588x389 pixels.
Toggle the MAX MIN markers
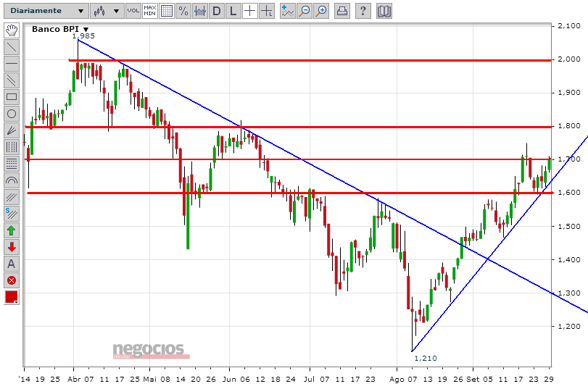point(150,11)
